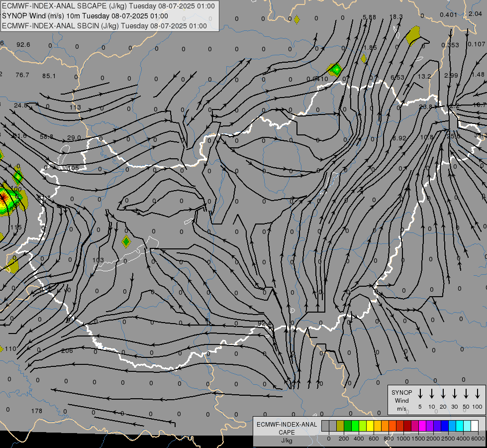Click the 6000 label on CAPE scale
487x448 pixels.
click(x=479, y=439)
